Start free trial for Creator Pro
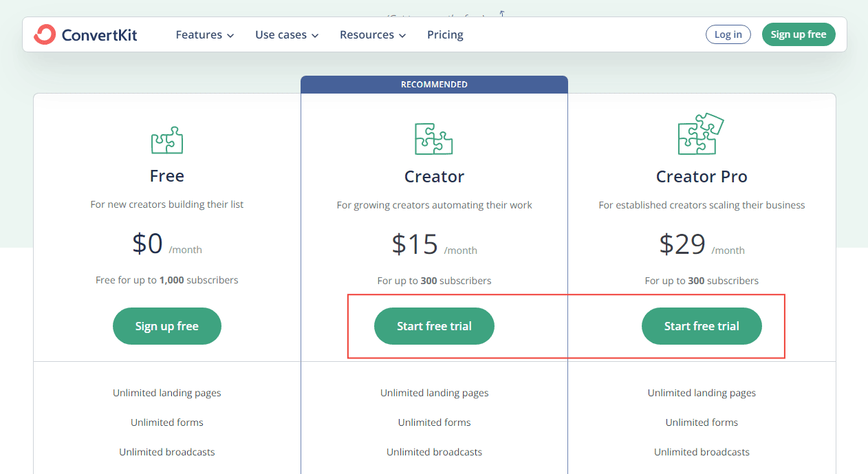 pyautogui.click(x=702, y=326)
